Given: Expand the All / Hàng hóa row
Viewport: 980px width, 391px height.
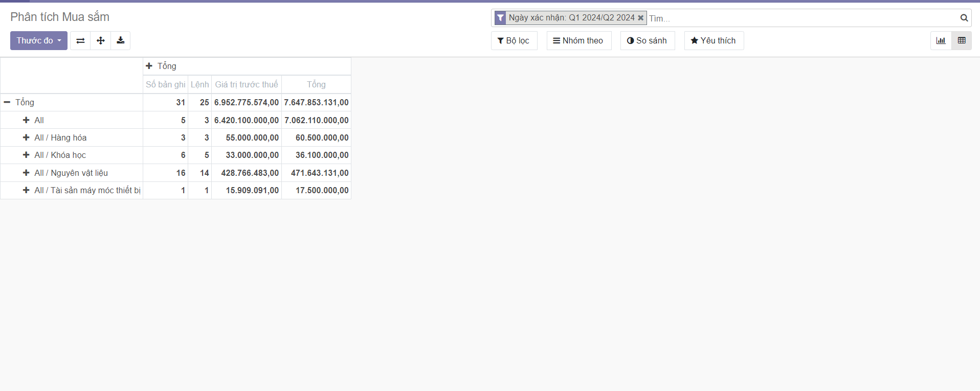Looking at the screenshot, I should [55, 137].
